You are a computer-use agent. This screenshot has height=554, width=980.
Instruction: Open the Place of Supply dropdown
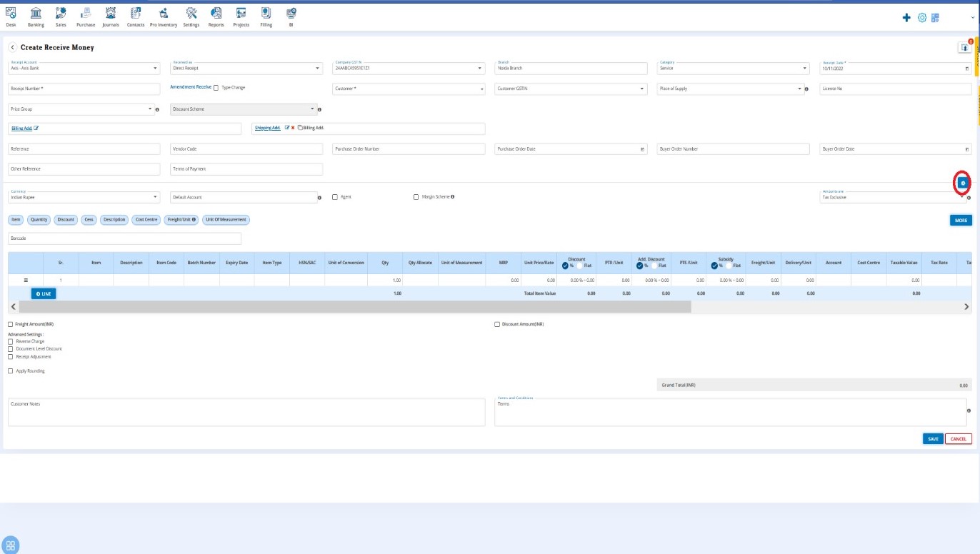click(x=730, y=89)
